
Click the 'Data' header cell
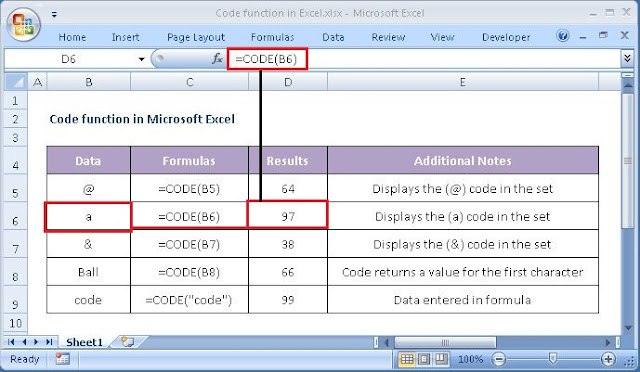click(x=88, y=160)
